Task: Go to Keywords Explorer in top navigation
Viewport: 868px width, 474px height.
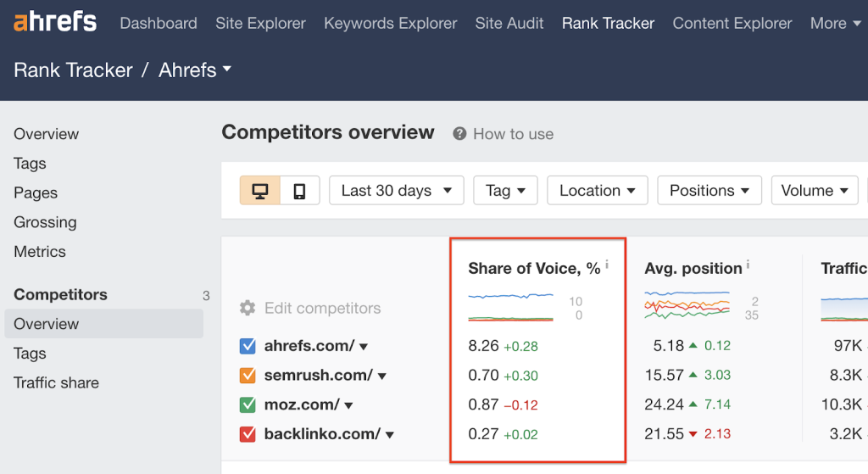Action: [x=390, y=23]
